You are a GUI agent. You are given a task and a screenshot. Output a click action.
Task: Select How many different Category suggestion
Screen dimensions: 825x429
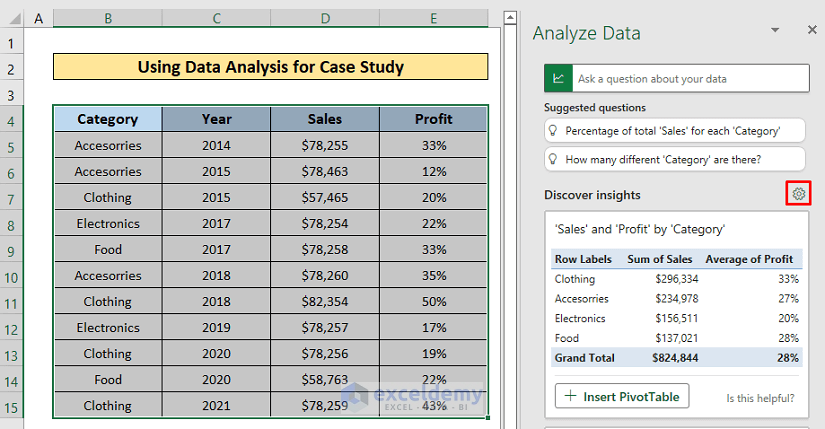click(x=663, y=159)
